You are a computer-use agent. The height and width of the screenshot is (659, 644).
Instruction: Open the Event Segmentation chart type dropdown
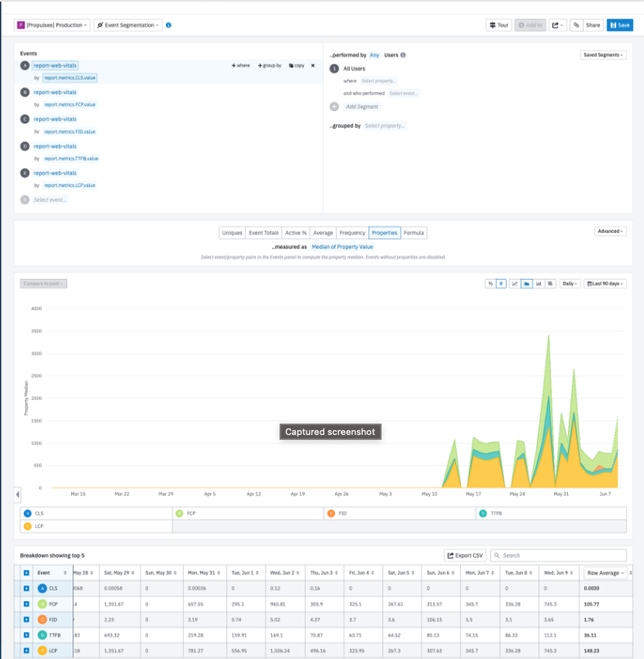[128, 25]
